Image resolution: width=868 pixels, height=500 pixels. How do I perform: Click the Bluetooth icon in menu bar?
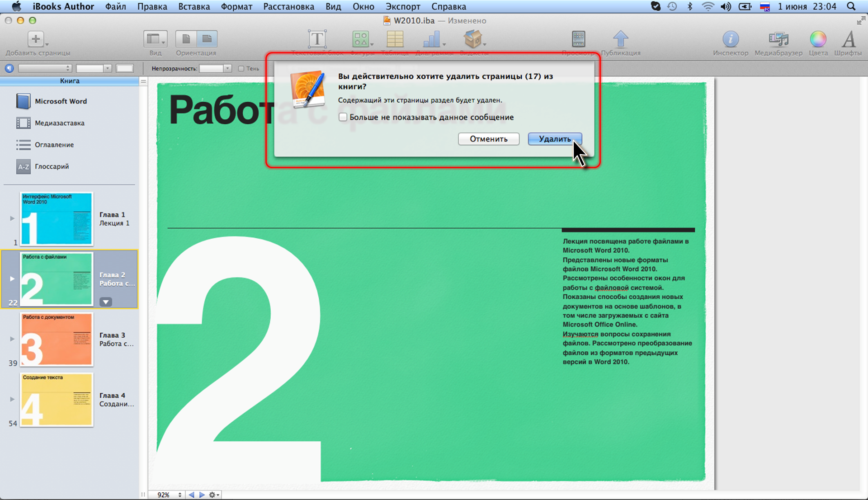690,6
